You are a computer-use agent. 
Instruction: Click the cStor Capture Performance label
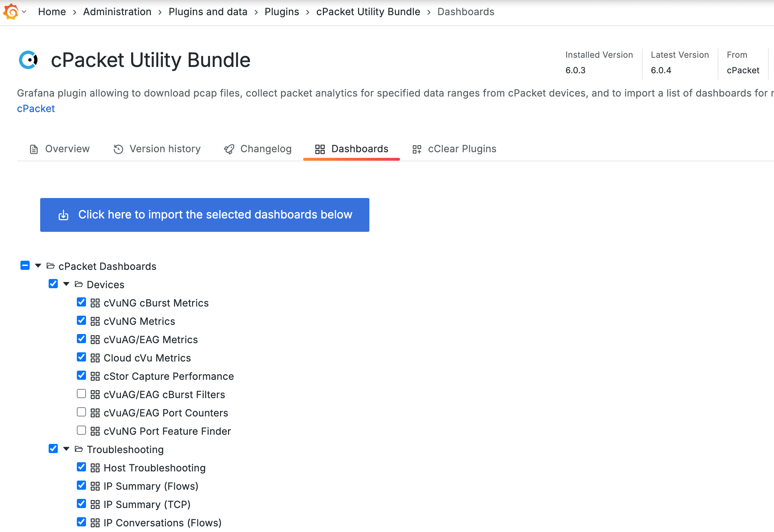coord(169,376)
